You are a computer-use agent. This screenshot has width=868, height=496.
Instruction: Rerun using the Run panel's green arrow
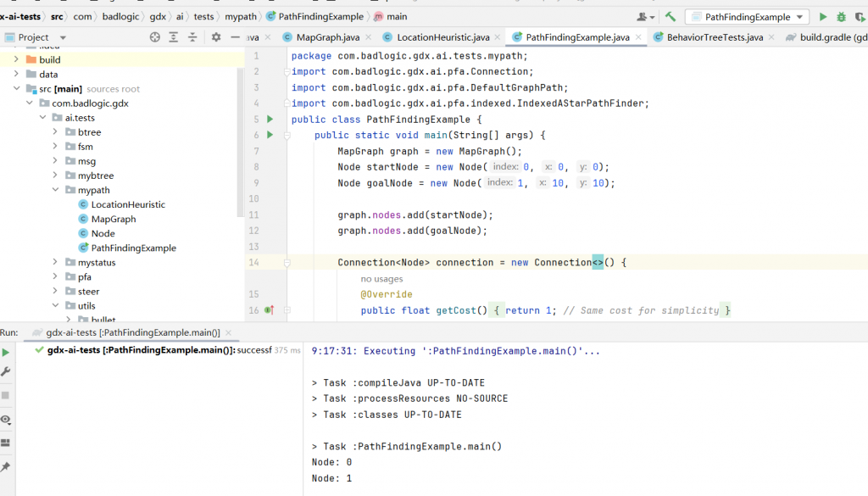6,352
